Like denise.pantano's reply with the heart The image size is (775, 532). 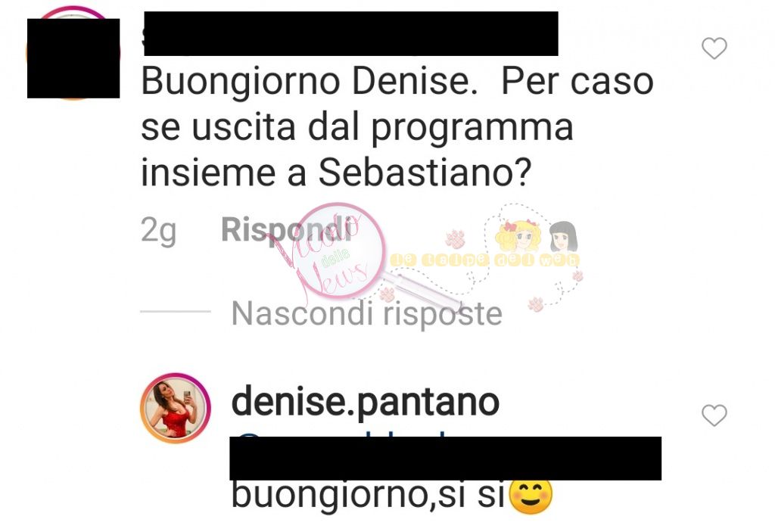pos(714,415)
